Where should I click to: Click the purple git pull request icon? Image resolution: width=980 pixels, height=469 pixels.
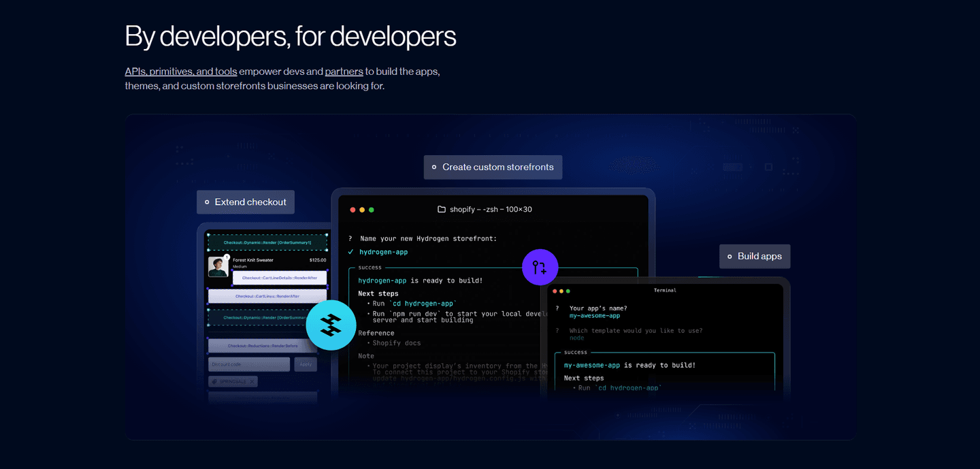[540, 267]
